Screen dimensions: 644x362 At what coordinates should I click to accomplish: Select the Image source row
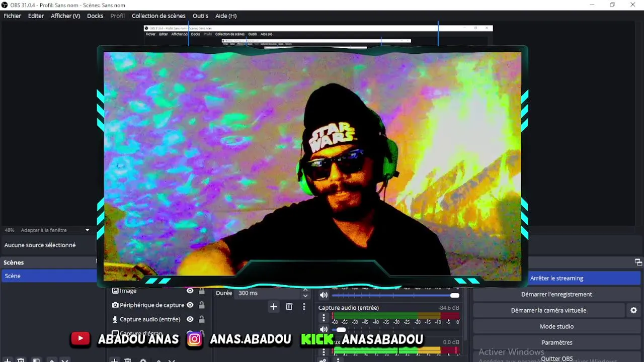pyautogui.click(x=158, y=291)
